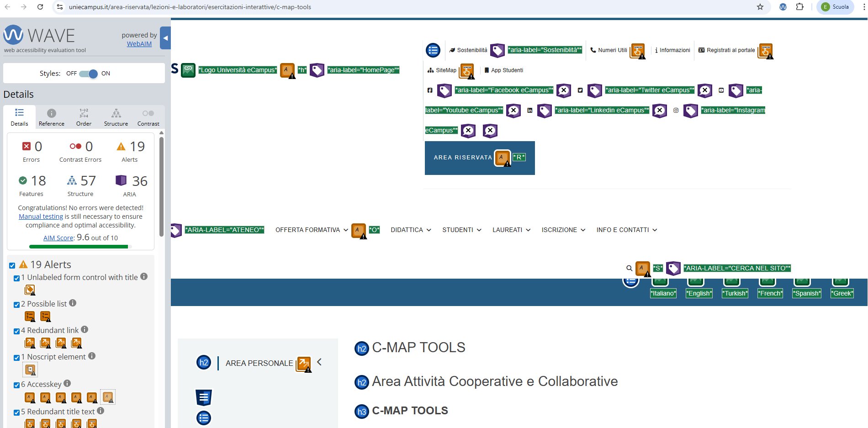This screenshot has height=428, width=868.
Task: Open the Linkedin eCampus social icon
Action: pyautogui.click(x=530, y=111)
